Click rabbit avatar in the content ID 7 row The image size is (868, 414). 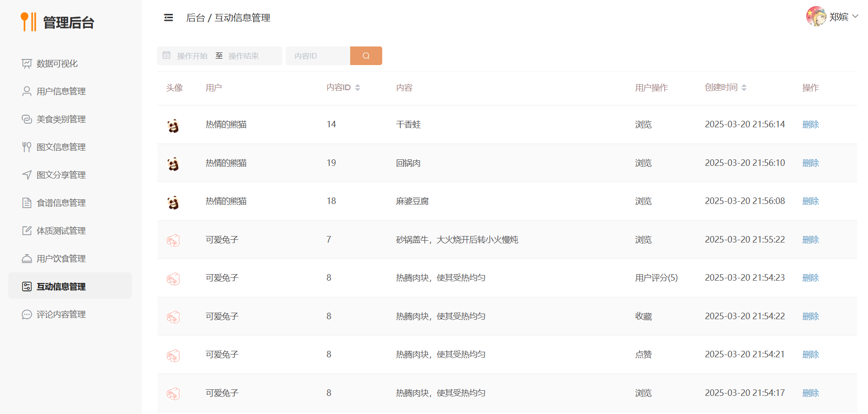173,240
